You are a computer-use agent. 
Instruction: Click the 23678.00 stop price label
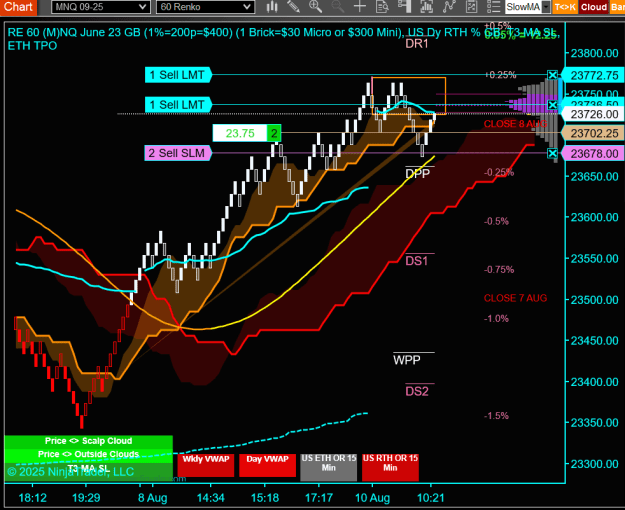[x=593, y=154]
